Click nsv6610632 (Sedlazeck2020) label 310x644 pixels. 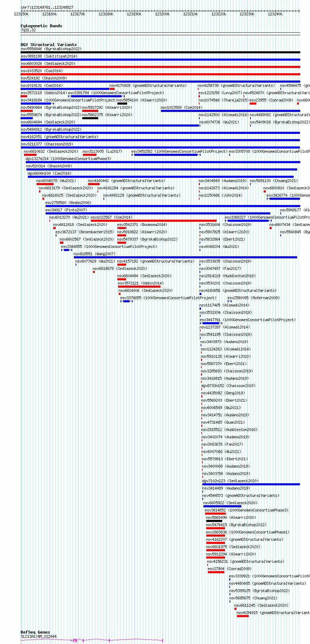(x=51, y=152)
